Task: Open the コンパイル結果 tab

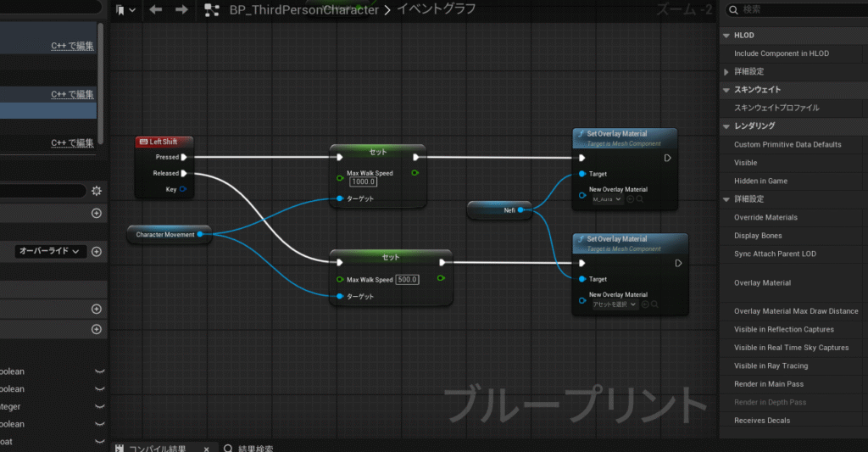Action: 156,448
